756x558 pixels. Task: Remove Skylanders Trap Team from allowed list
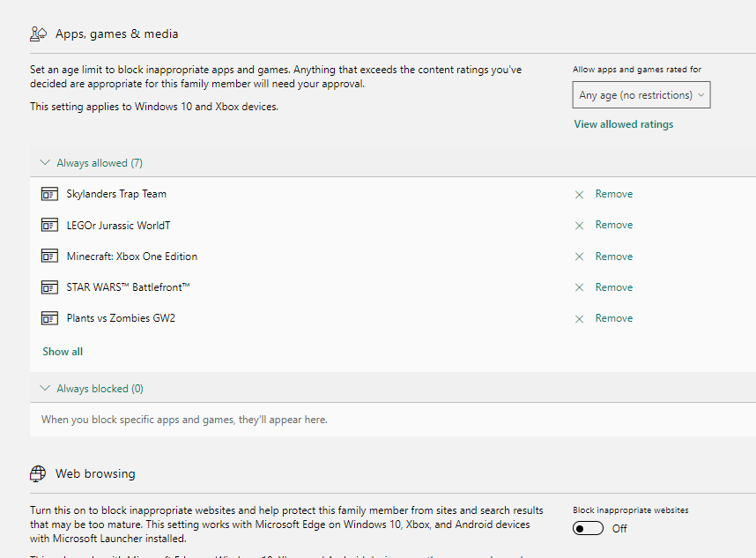614,194
